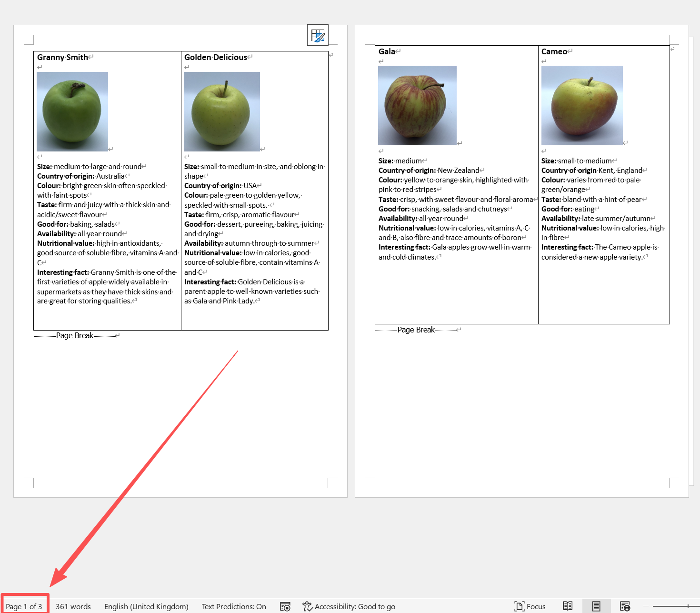Click 'Availability: autumn through to summer' line
Image resolution: width=700 pixels, height=613 pixels.
[x=250, y=243]
